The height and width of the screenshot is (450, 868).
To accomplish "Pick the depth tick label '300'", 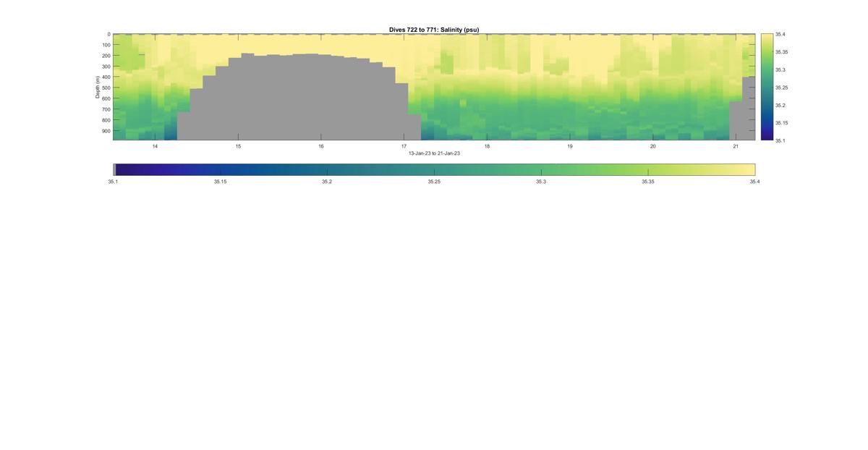I will point(106,67).
